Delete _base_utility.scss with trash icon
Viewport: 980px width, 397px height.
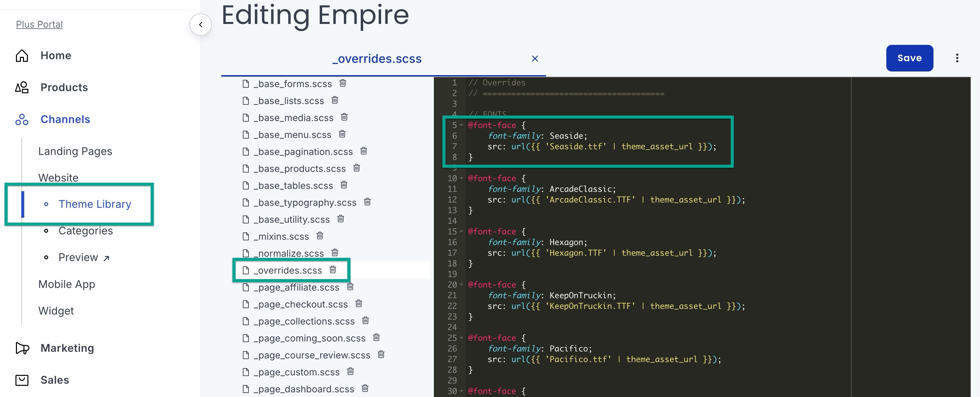coord(341,219)
